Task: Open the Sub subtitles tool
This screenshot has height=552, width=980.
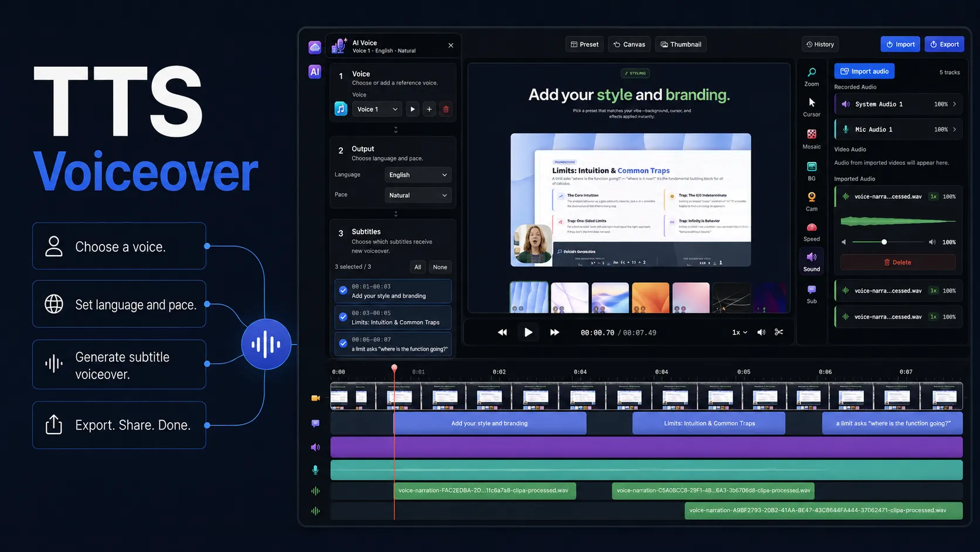Action: 811,294
